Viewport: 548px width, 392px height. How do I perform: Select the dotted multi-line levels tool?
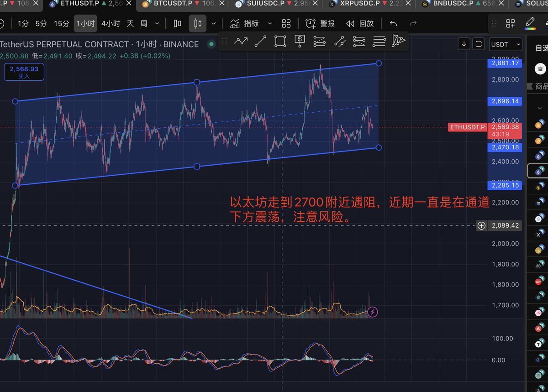359,41
